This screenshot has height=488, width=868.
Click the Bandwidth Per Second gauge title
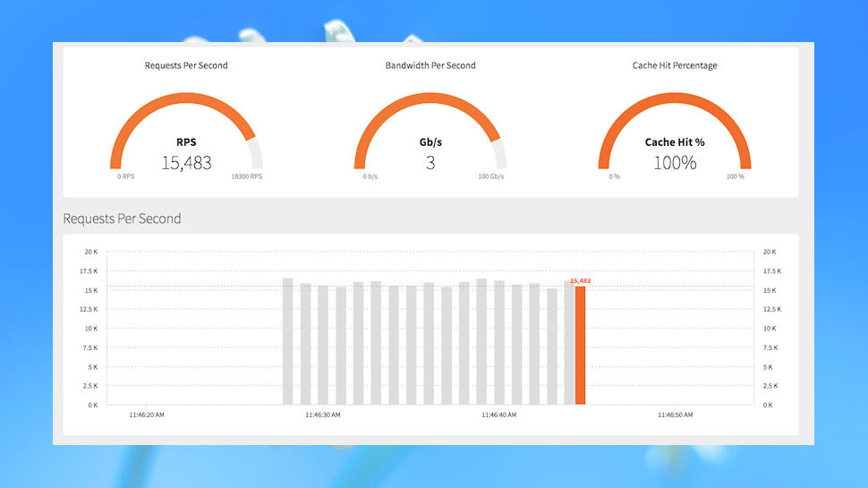pyautogui.click(x=430, y=65)
